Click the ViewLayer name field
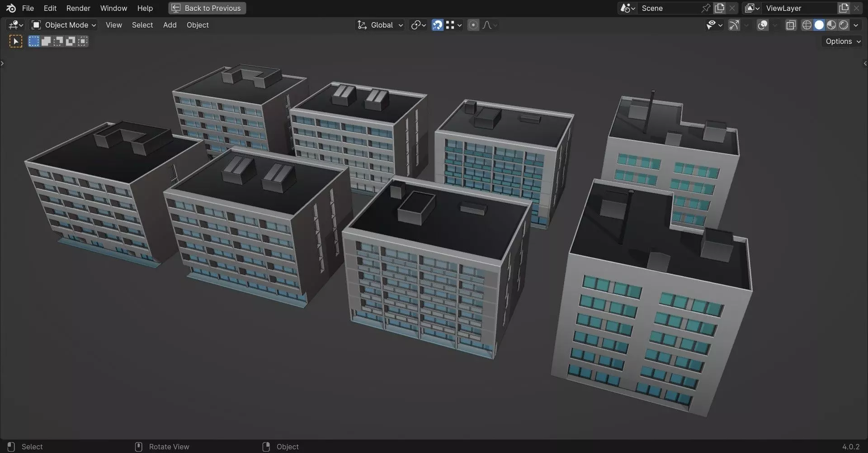Screen dimensions: 868x453 pos(800,8)
